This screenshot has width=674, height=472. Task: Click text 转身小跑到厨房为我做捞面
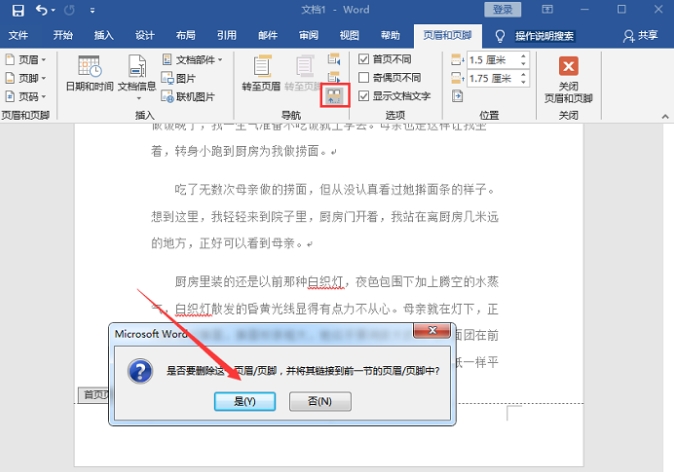point(247,151)
